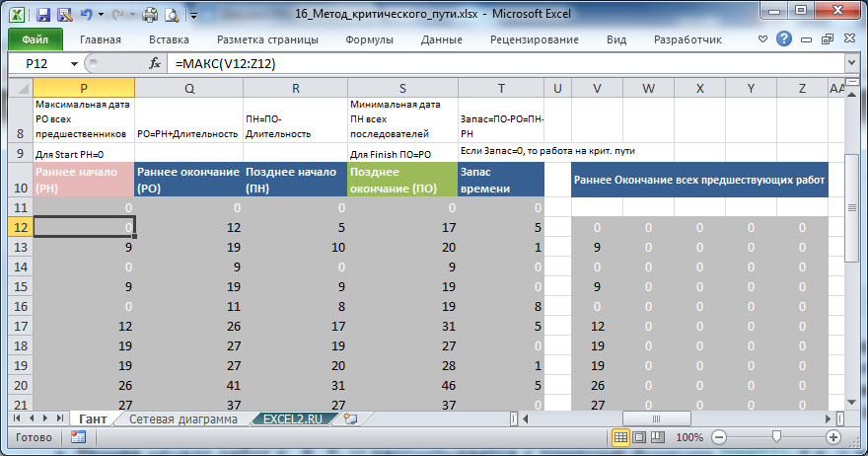Open the Вставка ribbon tab
The height and width of the screenshot is (456, 868).
pyautogui.click(x=169, y=39)
